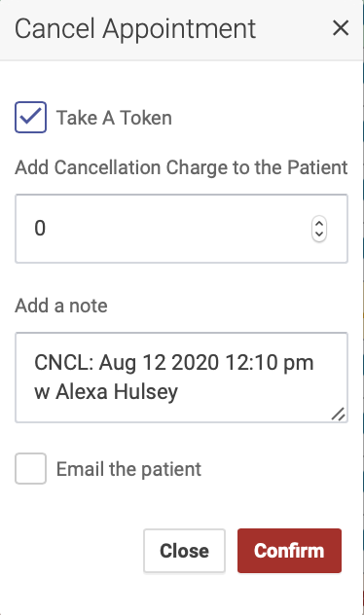Click the 'Cancel Appointment' dialog title
Viewport: 364px width, 615px height.
click(x=135, y=29)
